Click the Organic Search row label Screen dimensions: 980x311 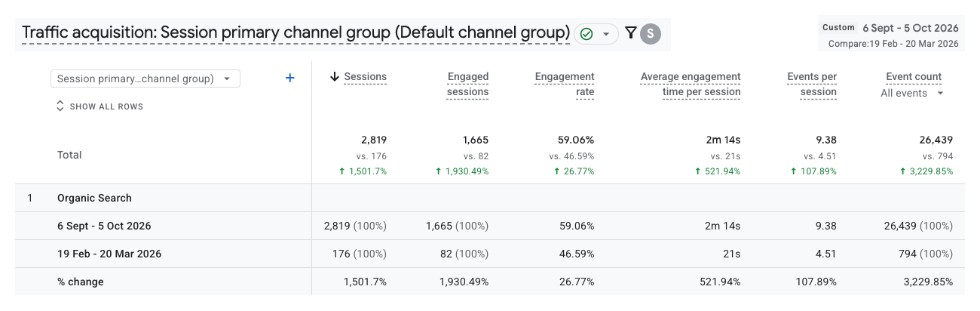coord(94,198)
